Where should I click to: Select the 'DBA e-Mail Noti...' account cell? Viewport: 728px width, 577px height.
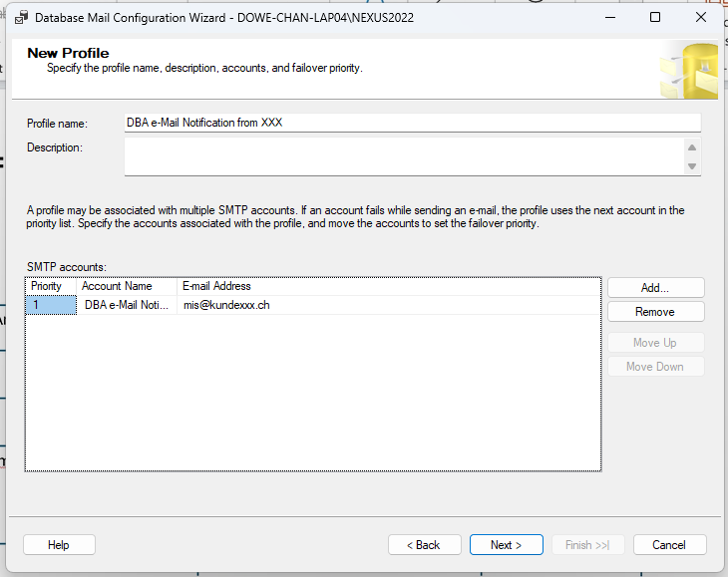pos(127,305)
